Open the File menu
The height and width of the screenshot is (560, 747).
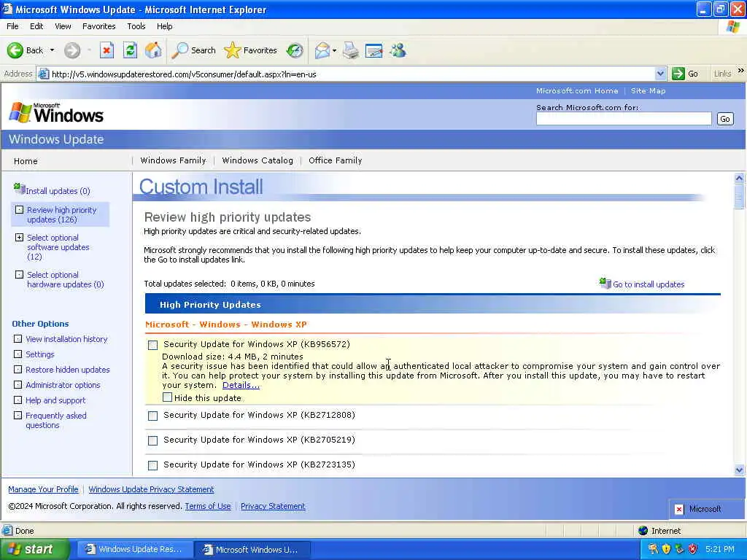pos(12,26)
